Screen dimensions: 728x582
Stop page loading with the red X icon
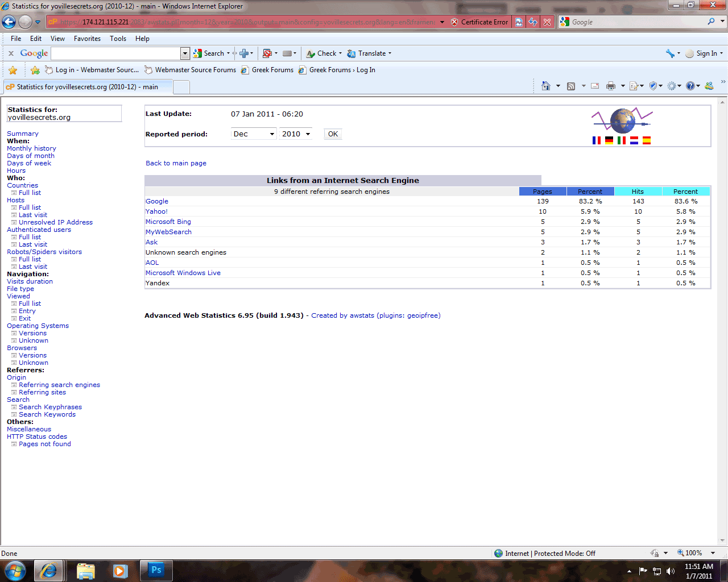tap(547, 22)
